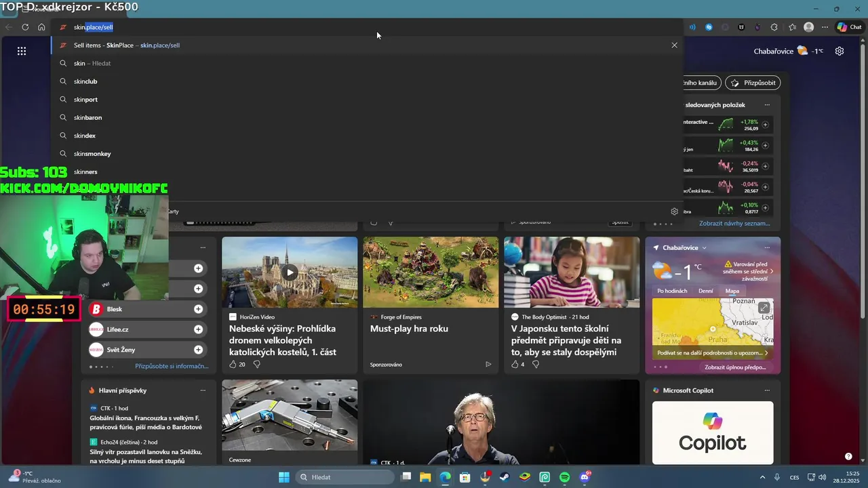Open the Windows Start menu
Viewport: 868px width, 488px height.
pyautogui.click(x=284, y=477)
